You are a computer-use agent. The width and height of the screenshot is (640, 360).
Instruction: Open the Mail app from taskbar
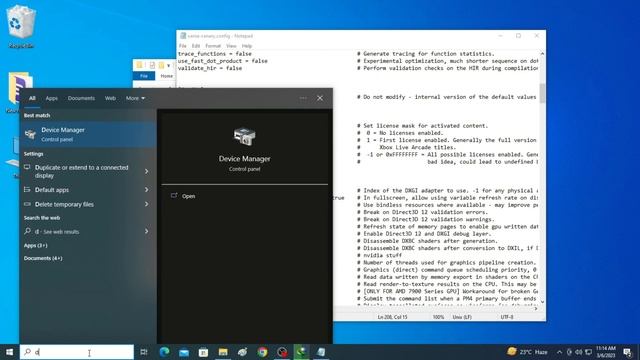(x=184, y=352)
